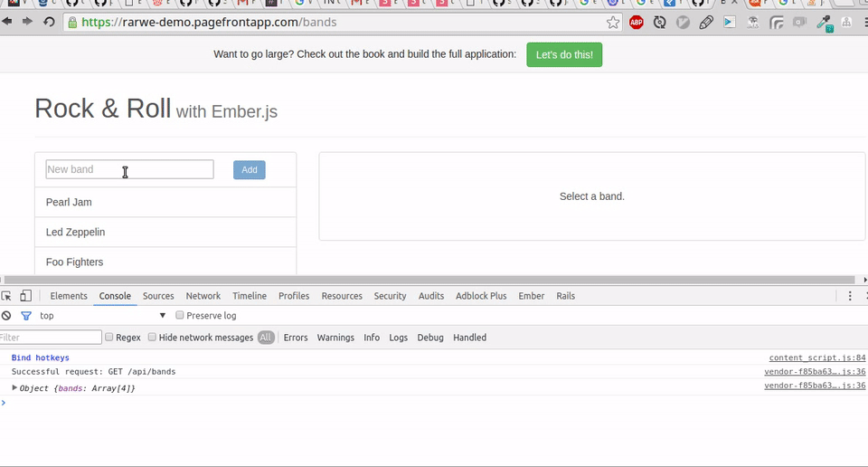The image size is (868, 467).
Task: Open the pencil extension icon
Action: click(x=706, y=23)
